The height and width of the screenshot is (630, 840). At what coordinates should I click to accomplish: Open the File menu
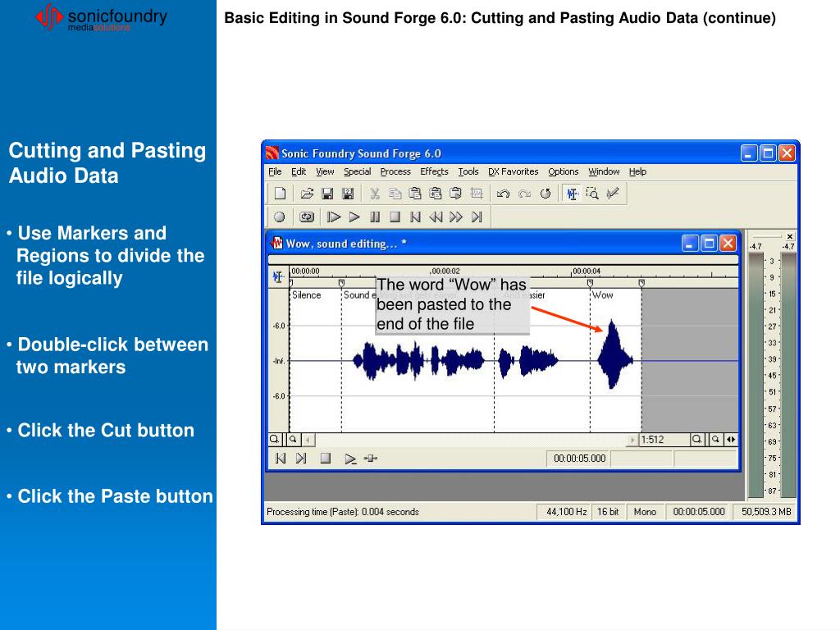275,171
